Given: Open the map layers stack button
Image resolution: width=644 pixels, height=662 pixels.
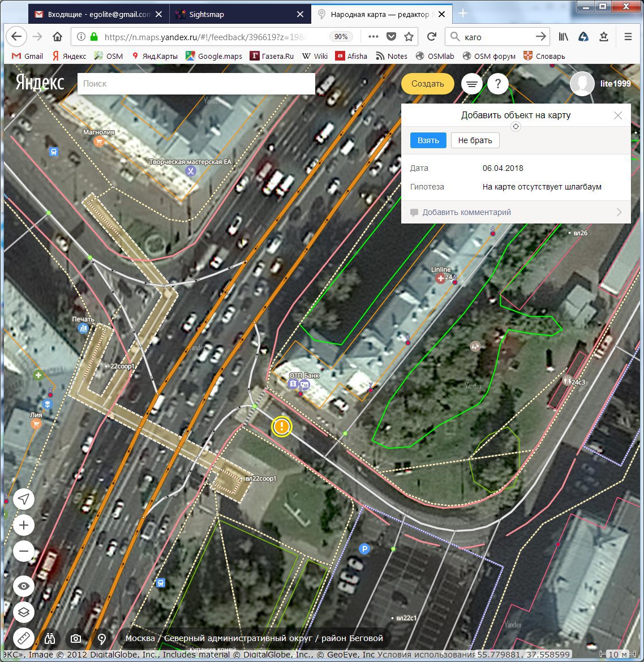Looking at the screenshot, I should [x=24, y=612].
